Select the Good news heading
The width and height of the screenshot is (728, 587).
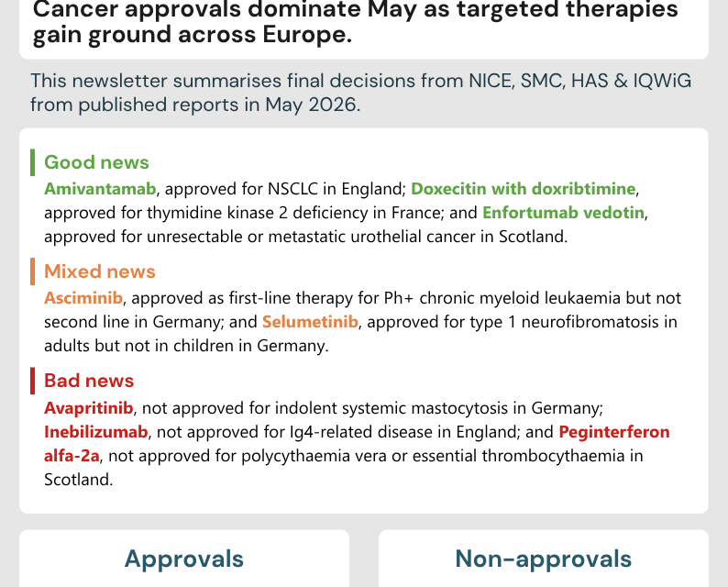(96, 162)
